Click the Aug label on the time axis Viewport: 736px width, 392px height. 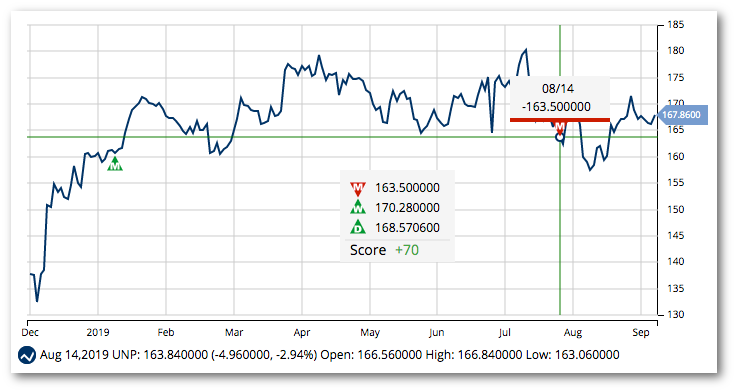(573, 332)
